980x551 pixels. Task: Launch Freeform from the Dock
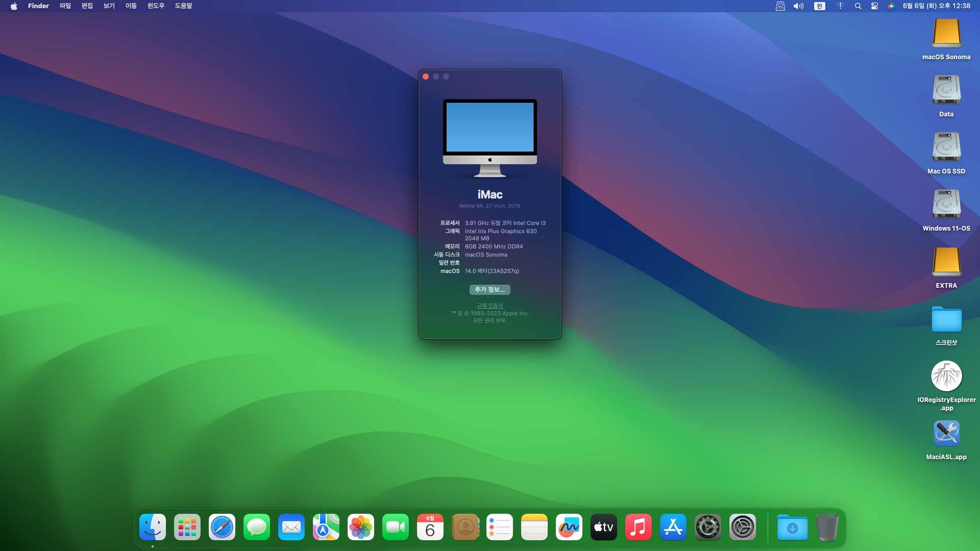click(x=569, y=527)
